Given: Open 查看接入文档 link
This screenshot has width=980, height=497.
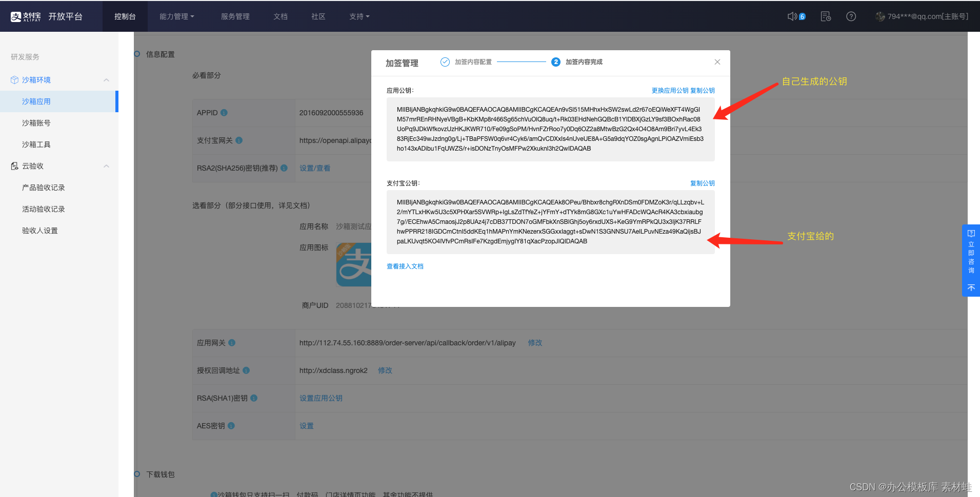Looking at the screenshot, I should pos(405,266).
